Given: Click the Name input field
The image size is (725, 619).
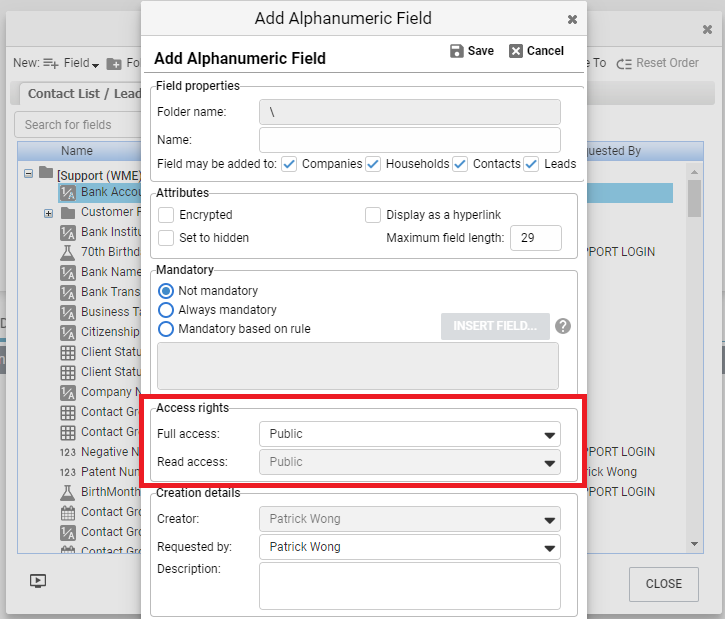Looking at the screenshot, I should (x=410, y=140).
